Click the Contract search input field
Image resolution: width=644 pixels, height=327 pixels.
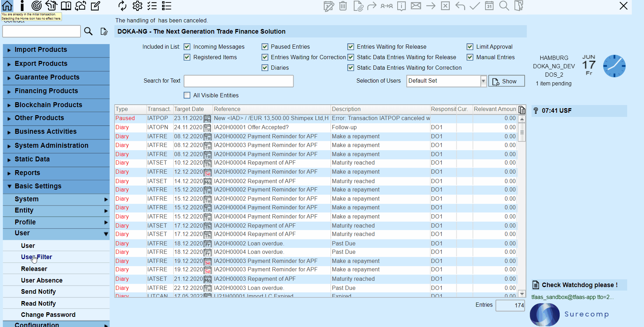click(42, 32)
